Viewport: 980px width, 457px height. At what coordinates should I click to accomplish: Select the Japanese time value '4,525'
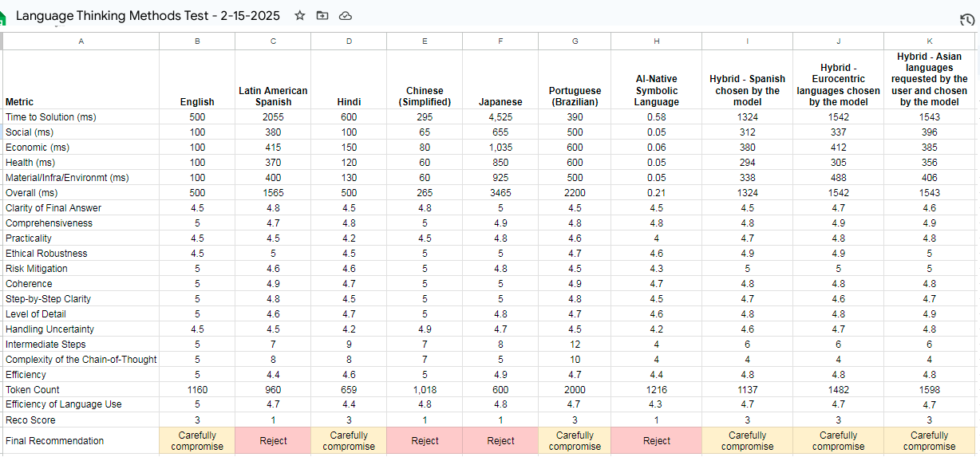tap(500, 117)
